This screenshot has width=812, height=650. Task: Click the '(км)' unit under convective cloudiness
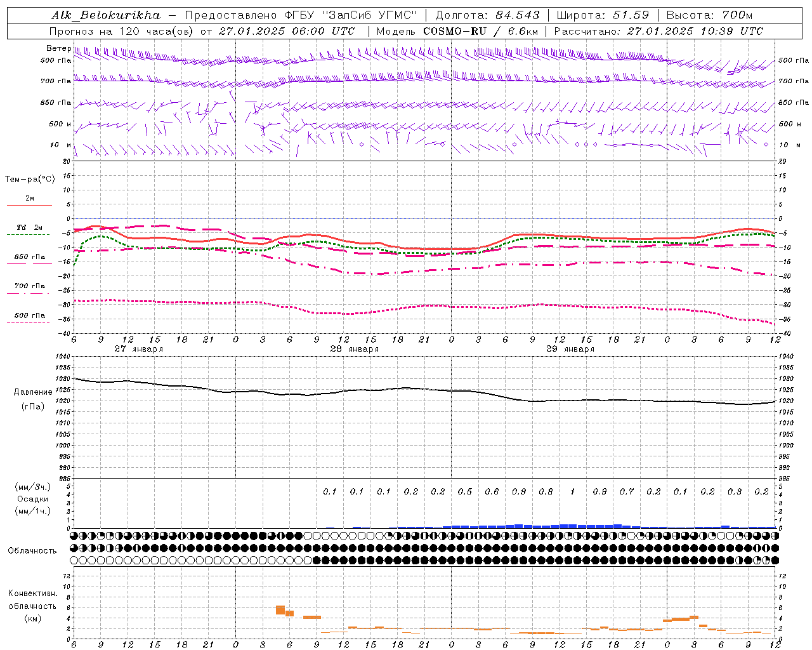click(32, 618)
